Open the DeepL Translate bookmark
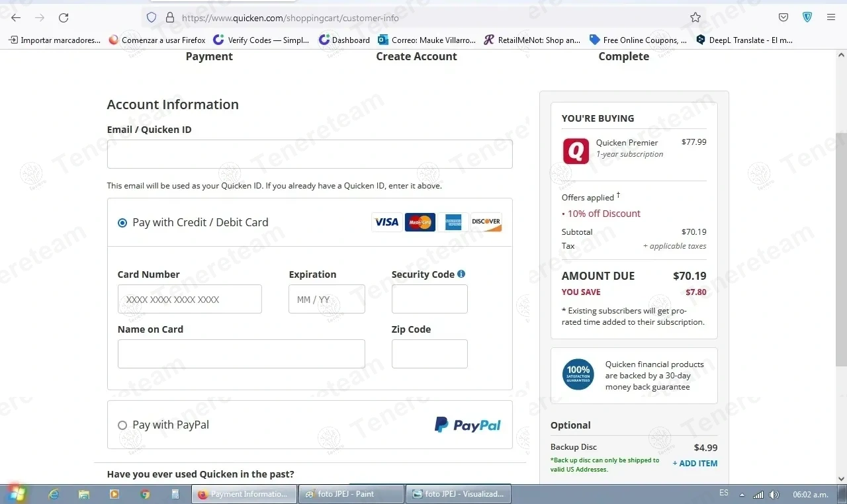847x504 pixels. [744, 40]
